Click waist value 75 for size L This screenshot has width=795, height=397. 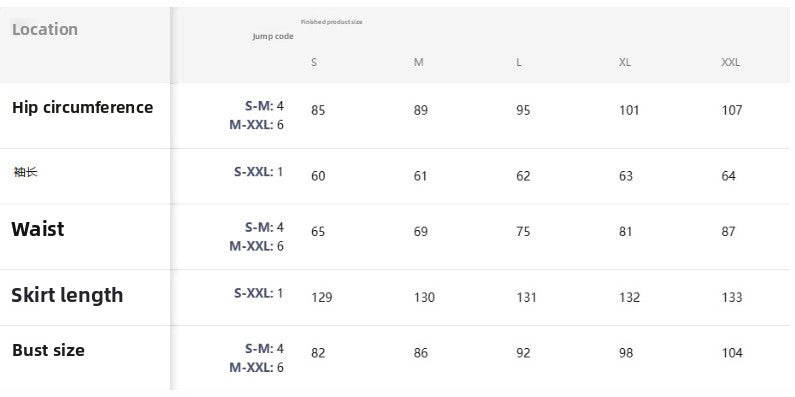pyautogui.click(x=523, y=232)
